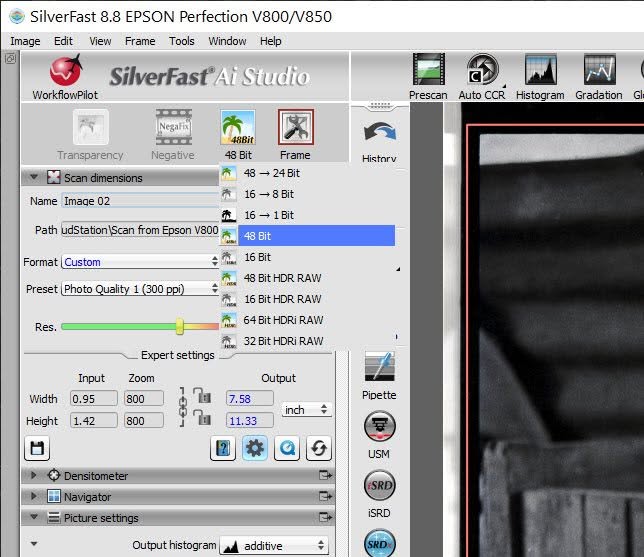
Task: Open the View menu
Action: tap(100, 41)
